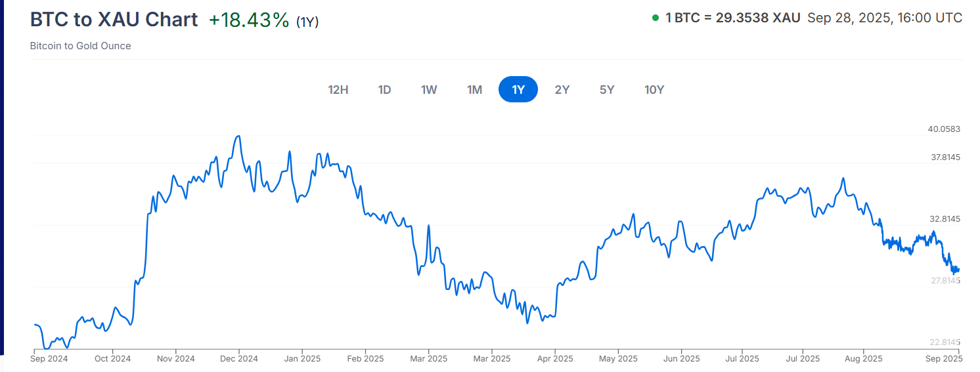Click the Apr 2025 axis label
This screenshot has width=980, height=372.
[555, 359]
